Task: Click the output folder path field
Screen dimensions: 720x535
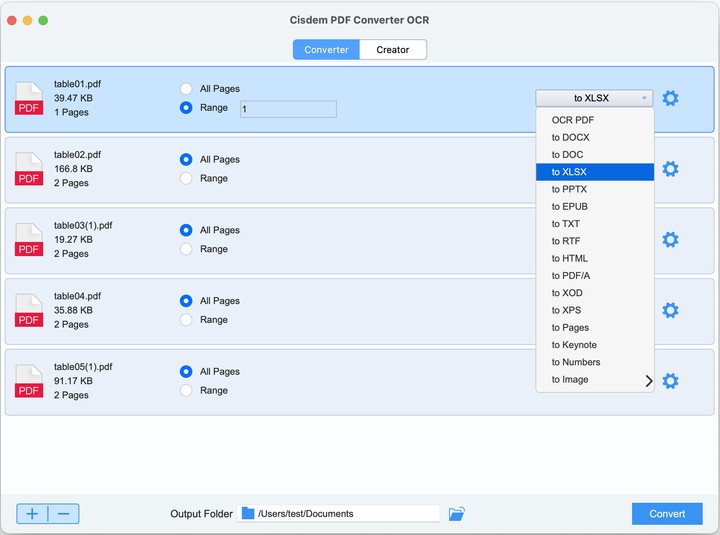Action: coord(346,514)
